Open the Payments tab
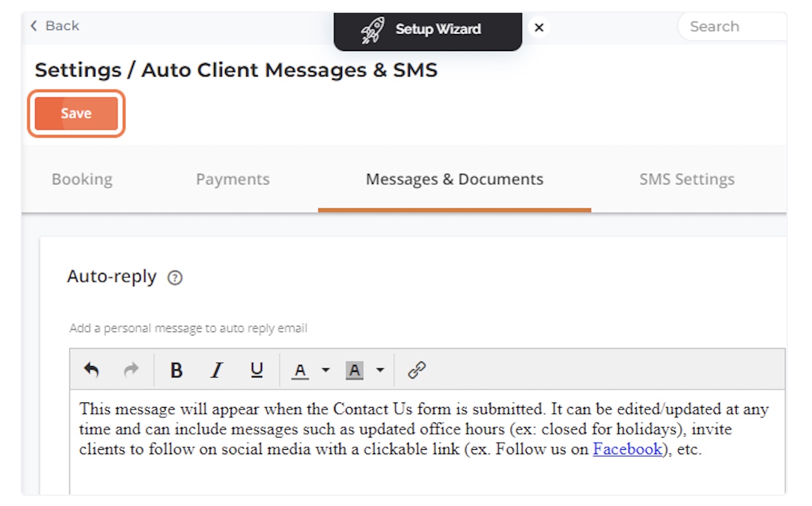Image resolution: width=812 pixels, height=506 pixels. (x=233, y=180)
